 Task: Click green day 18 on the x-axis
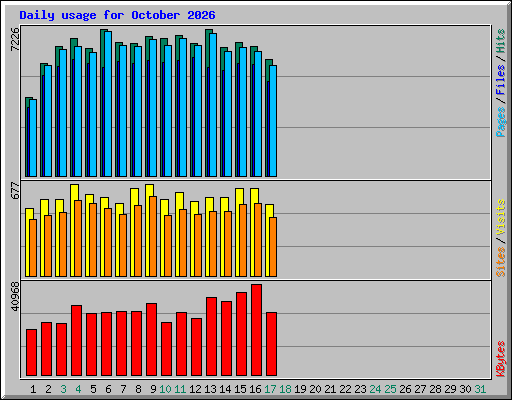[285, 389]
